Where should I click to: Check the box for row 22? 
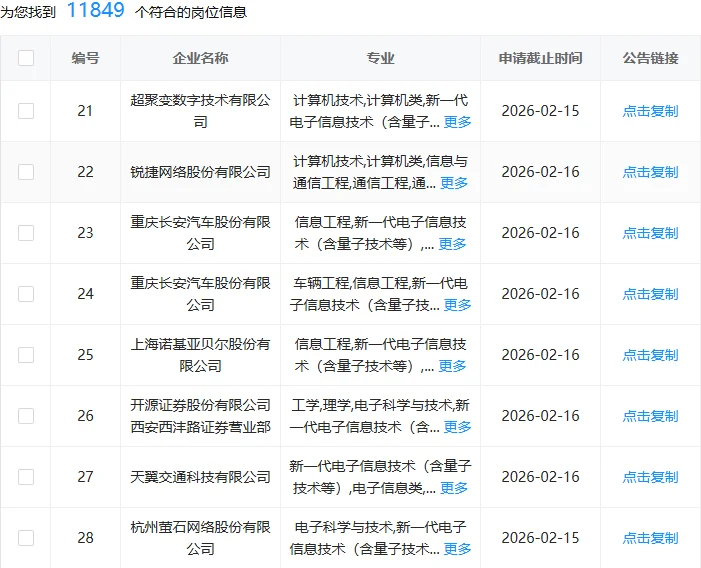pos(26,172)
